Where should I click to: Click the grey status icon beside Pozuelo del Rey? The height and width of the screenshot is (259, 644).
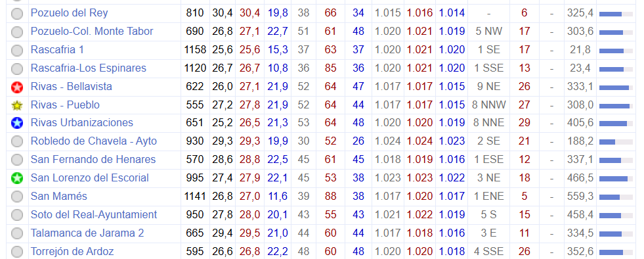pyautogui.click(x=17, y=14)
